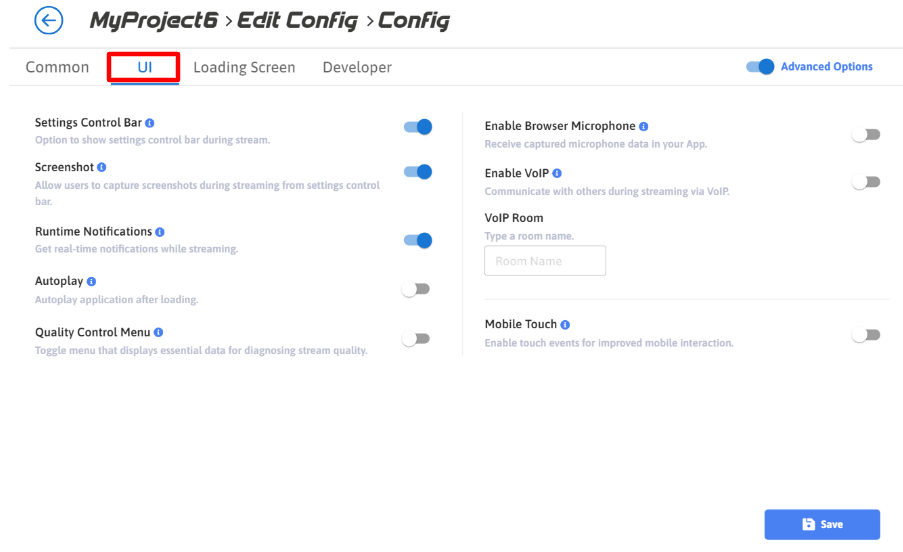Open the Loading Screen tab

pyautogui.click(x=244, y=68)
